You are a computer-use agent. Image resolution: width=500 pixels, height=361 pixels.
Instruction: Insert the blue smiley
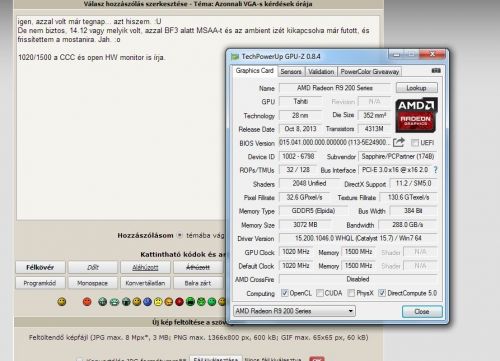click(x=147, y=302)
